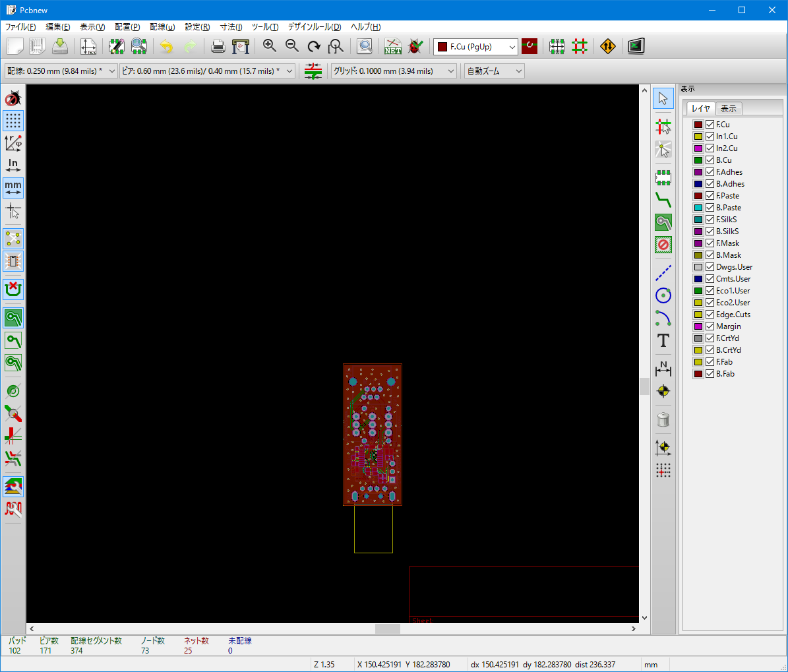Open the ヘルプ(H) menu

point(365,27)
